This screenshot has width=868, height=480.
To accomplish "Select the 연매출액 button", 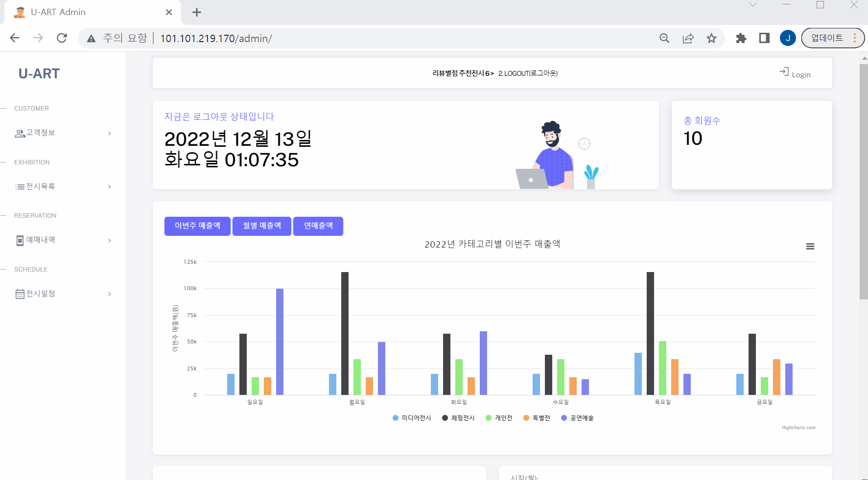I will pos(318,226).
